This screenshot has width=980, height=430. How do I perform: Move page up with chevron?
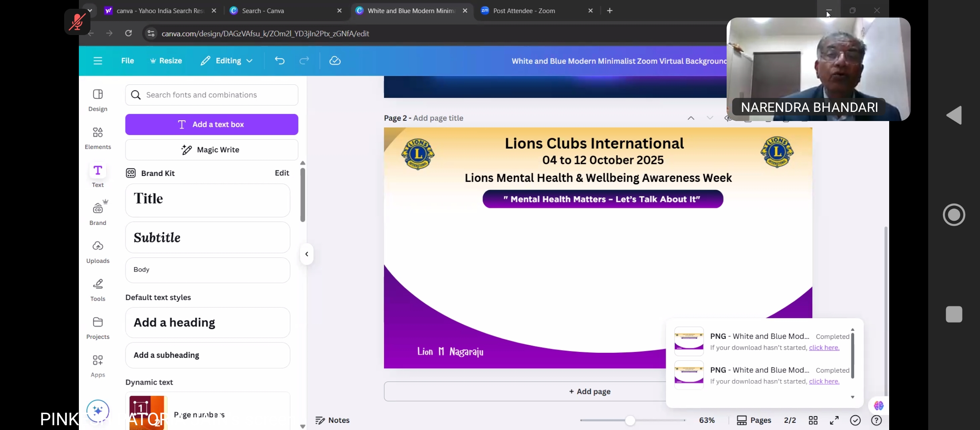[691, 118]
